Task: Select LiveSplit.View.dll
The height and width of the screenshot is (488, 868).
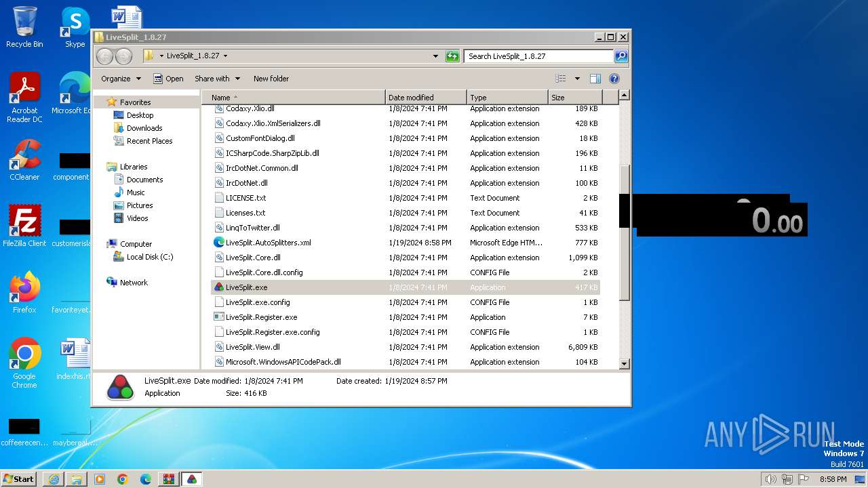Action: [x=406, y=347]
